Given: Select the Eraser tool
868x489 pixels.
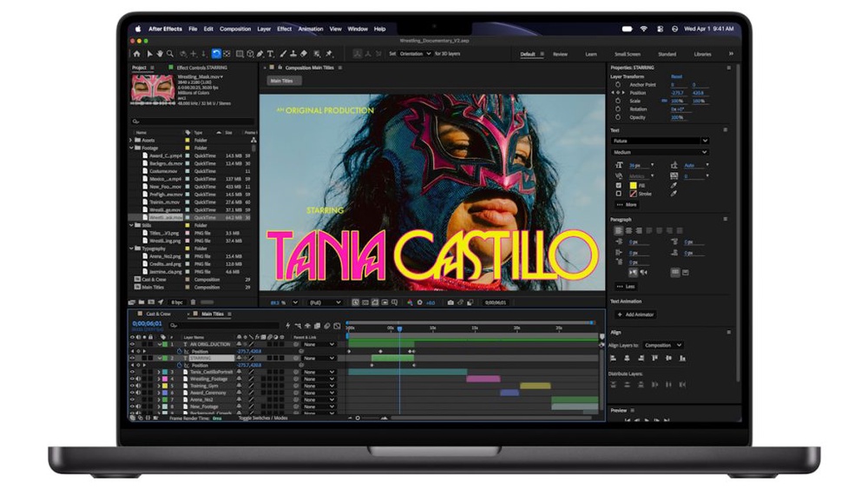Looking at the screenshot, I should coord(304,54).
